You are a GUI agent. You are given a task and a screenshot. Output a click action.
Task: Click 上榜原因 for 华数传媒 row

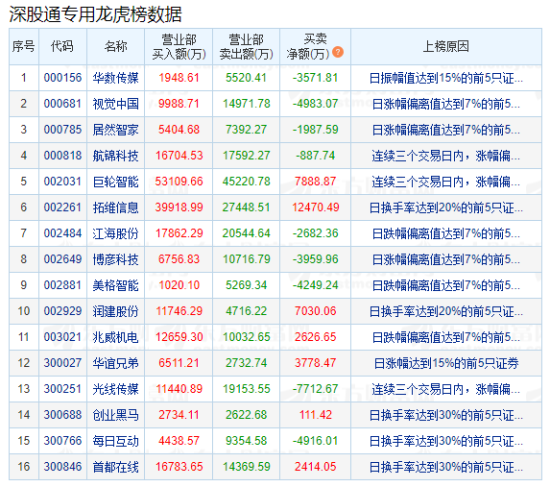446,78
